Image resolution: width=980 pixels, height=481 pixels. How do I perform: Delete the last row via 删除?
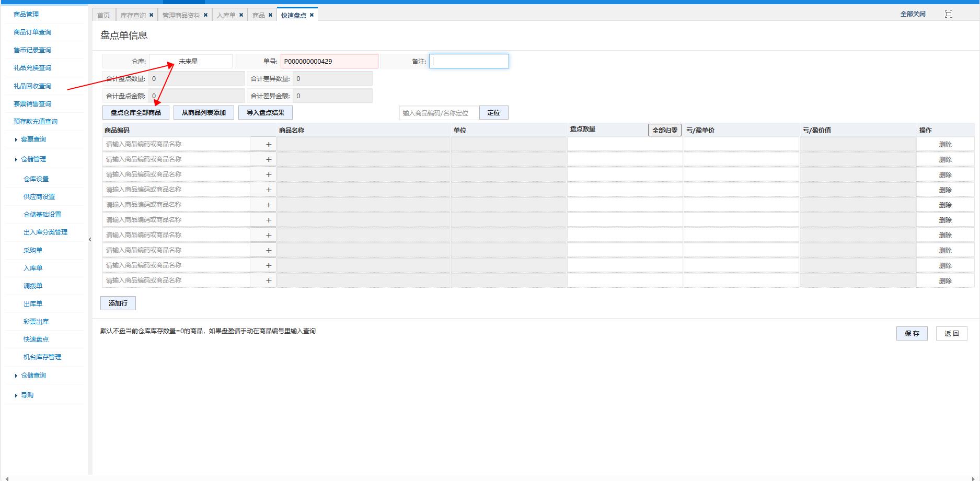tap(945, 281)
